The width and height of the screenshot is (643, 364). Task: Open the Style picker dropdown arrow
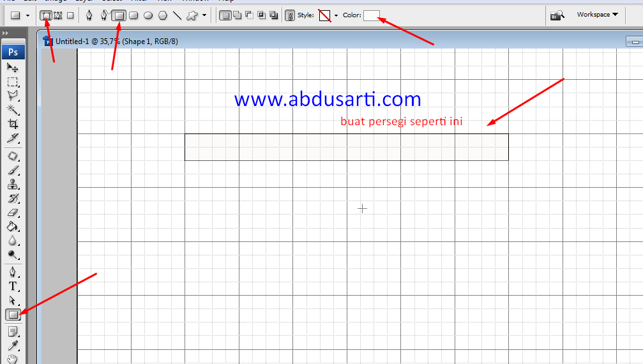[x=337, y=15]
